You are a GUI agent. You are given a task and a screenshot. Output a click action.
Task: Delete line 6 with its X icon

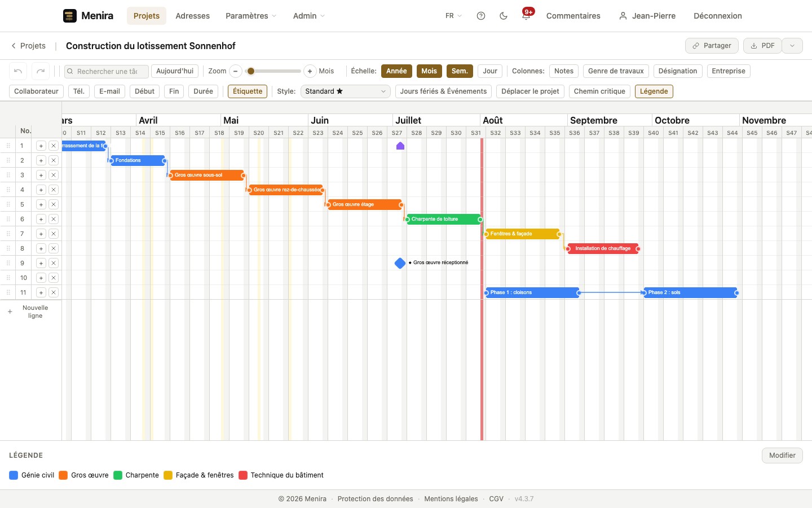54,219
